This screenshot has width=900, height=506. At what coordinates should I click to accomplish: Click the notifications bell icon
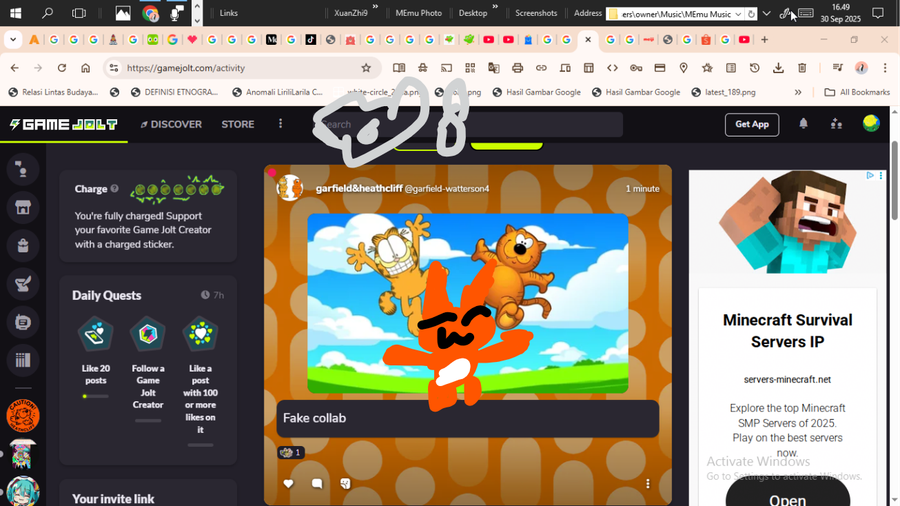pos(803,124)
